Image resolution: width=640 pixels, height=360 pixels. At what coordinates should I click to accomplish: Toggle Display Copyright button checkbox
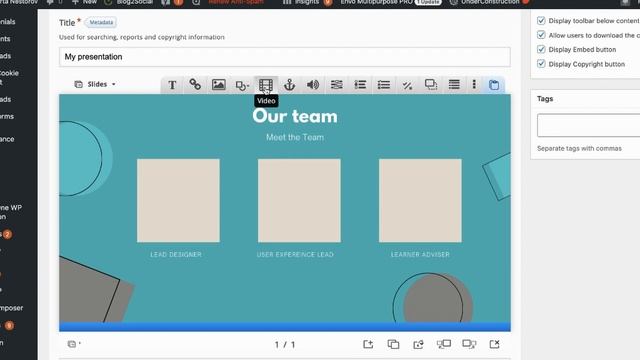click(x=541, y=64)
